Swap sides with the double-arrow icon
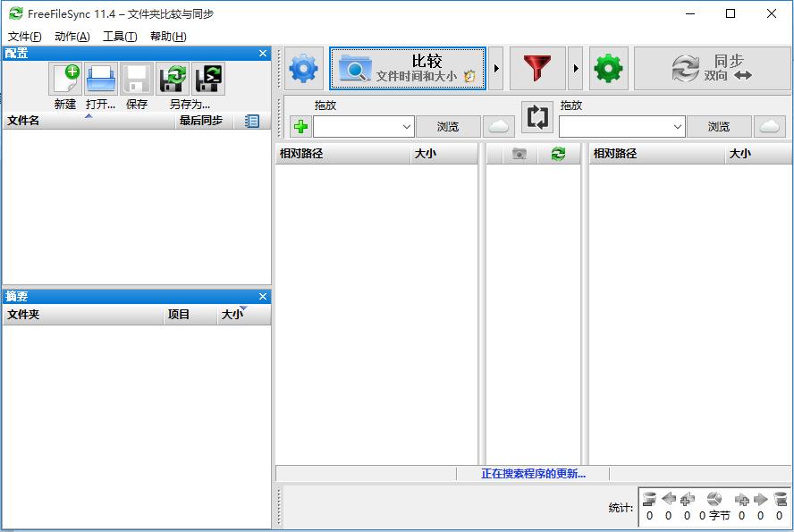This screenshot has height=532, width=794. (x=537, y=117)
